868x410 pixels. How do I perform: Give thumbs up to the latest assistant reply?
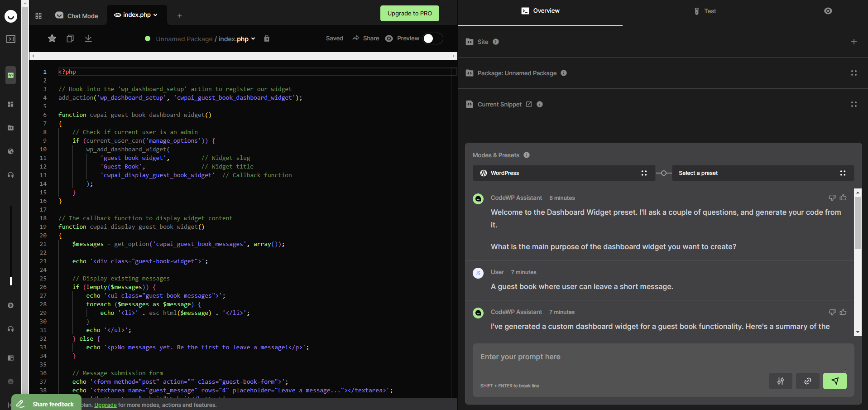[843, 312]
